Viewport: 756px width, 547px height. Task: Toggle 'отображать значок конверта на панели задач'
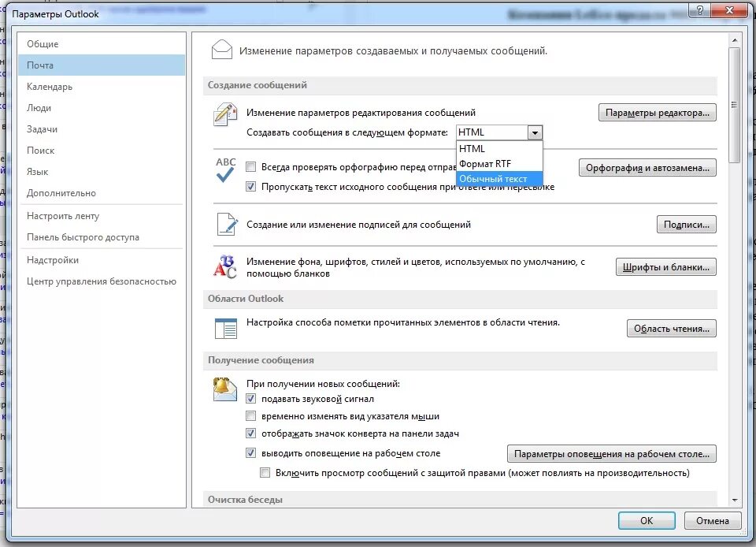[x=250, y=434]
